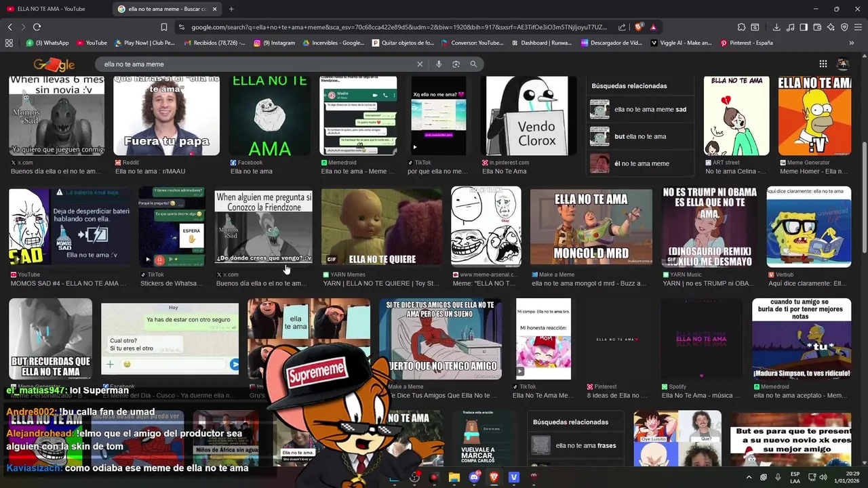Viewport: 868px width, 488px height.
Task: Bookmark this page with the bookmark icon
Action: tap(164, 27)
